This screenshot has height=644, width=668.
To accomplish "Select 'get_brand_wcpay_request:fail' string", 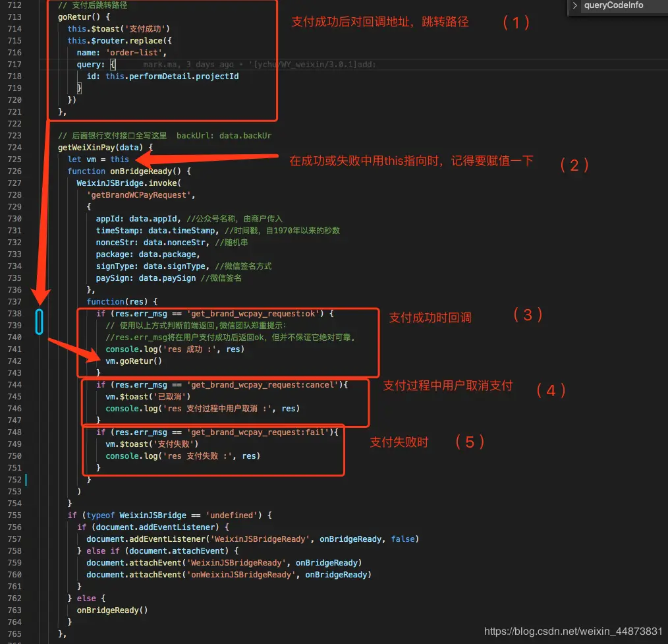I will click(258, 432).
